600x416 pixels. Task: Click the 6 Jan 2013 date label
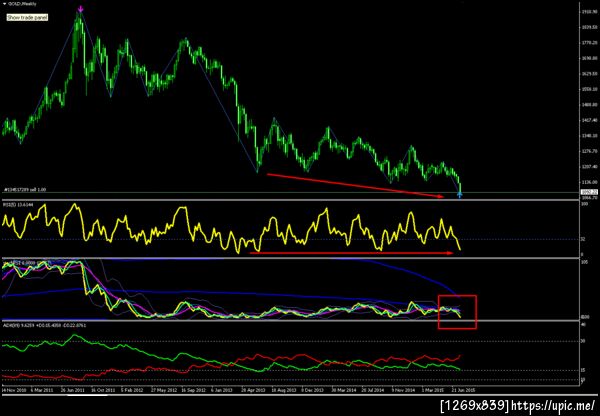[x=222, y=390]
